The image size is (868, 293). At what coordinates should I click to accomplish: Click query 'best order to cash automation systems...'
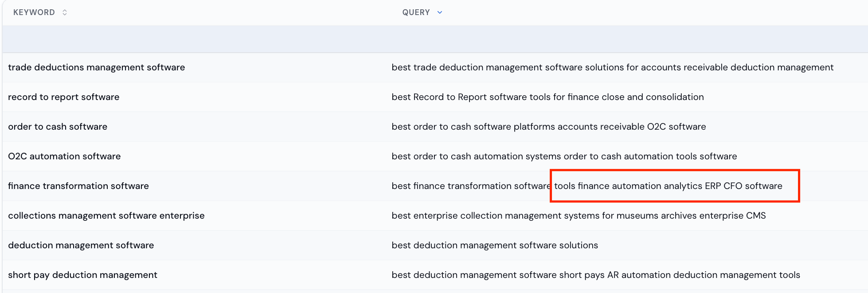[x=564, y=156]
